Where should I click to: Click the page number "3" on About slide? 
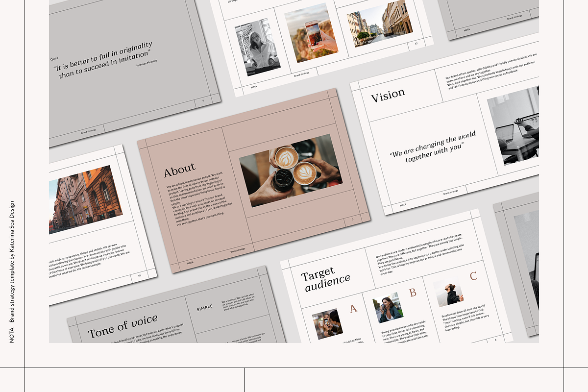(352, 219)
